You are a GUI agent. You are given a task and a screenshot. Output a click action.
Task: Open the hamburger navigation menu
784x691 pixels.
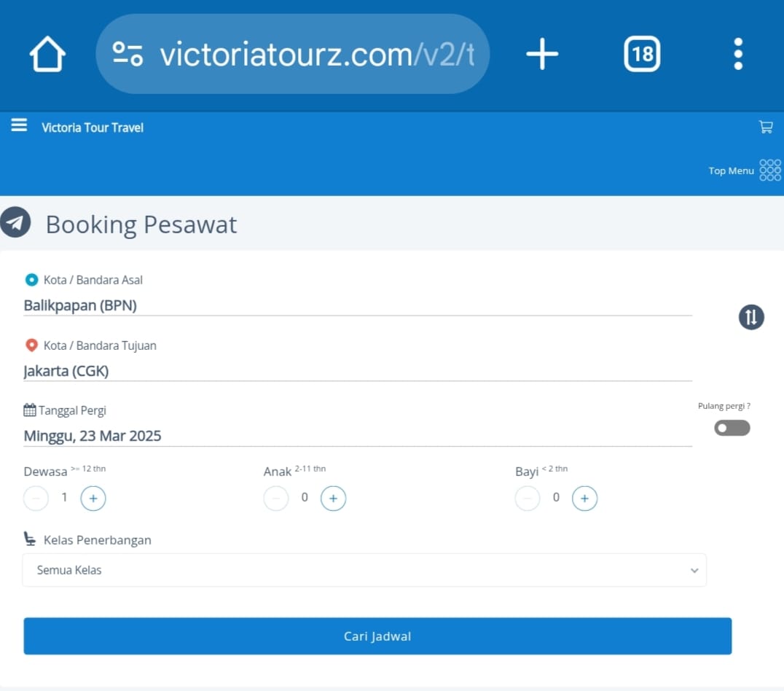[18, 124]
